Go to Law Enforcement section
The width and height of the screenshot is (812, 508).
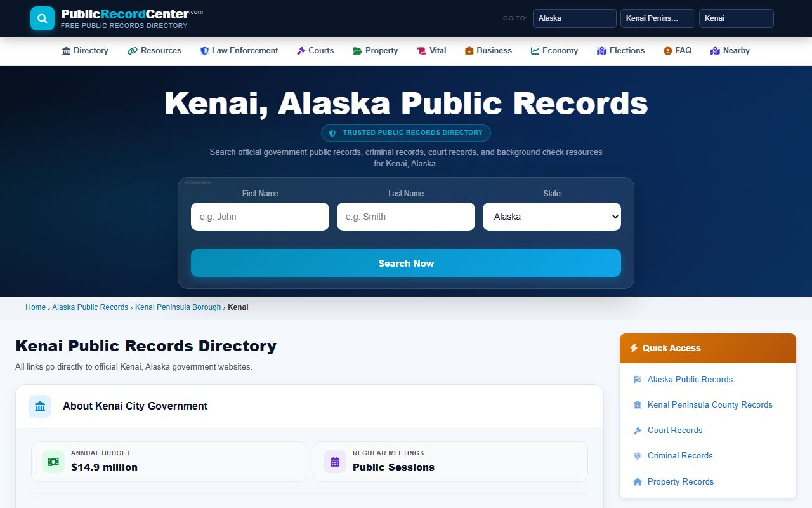(239, 51)
